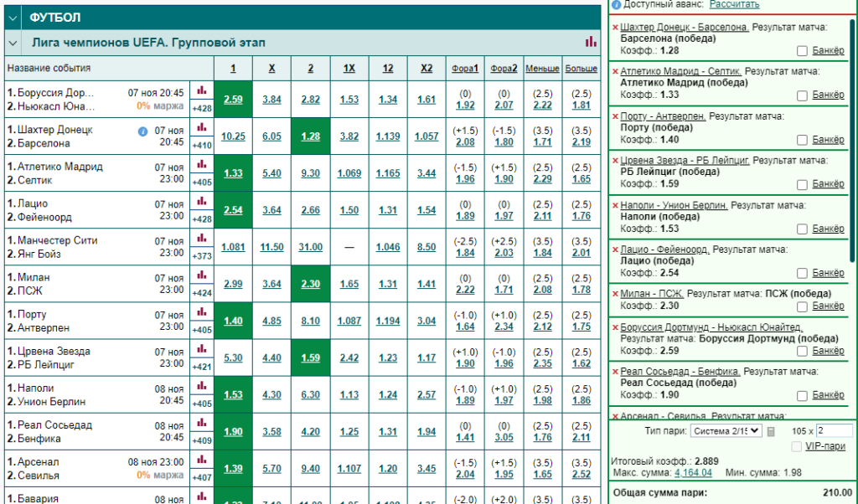858x504 pixels.
Task: Mark РБ Лейпциг bet as Банкёр
Action: tap(802, 185)
